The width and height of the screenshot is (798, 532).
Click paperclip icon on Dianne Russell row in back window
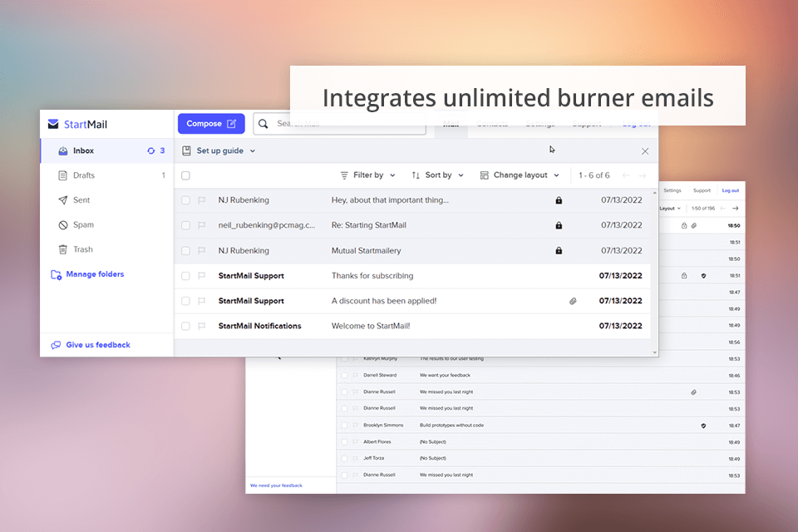(x=693, y=392)
